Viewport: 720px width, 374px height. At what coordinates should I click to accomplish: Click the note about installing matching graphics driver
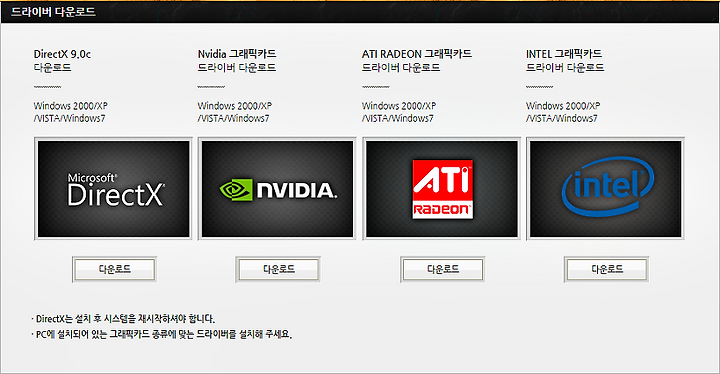tap(162, 334)
